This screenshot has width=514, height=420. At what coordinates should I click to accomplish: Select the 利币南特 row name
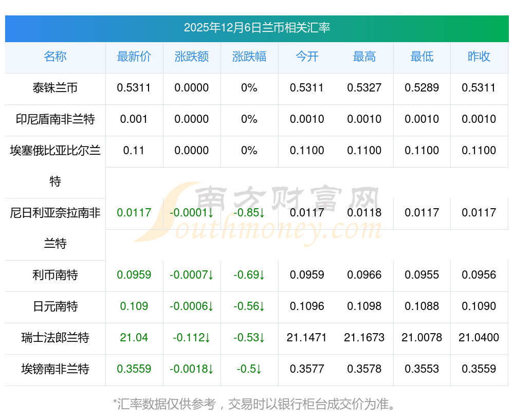[55, 275]
